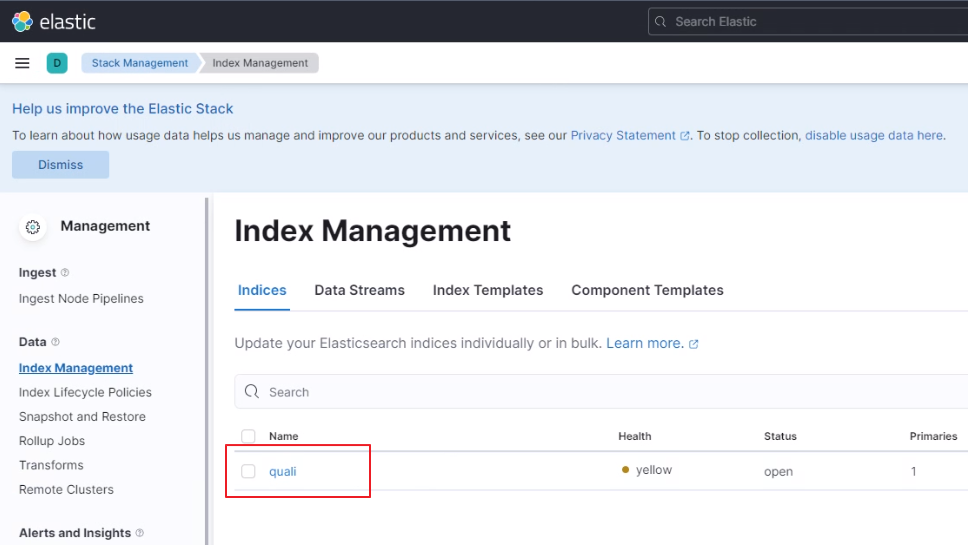Toggle the select all indices checkbox
This screenshot has width=968, height=545.
248,436
